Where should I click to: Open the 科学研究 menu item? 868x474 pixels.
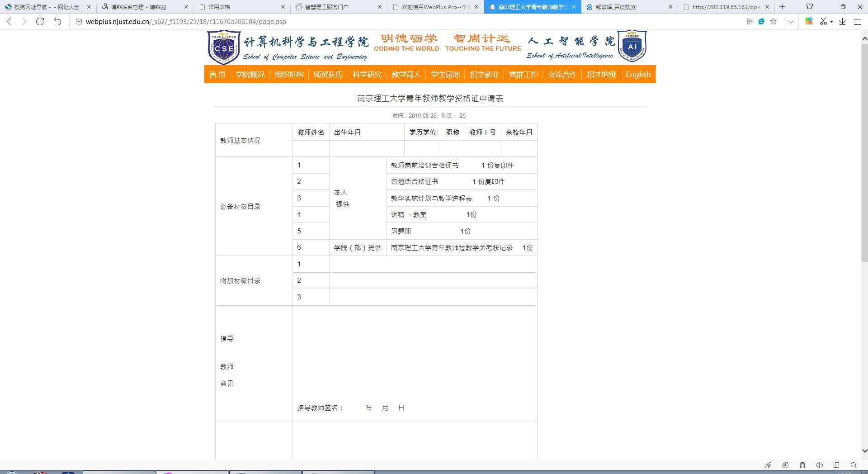(x=367, y=74)
